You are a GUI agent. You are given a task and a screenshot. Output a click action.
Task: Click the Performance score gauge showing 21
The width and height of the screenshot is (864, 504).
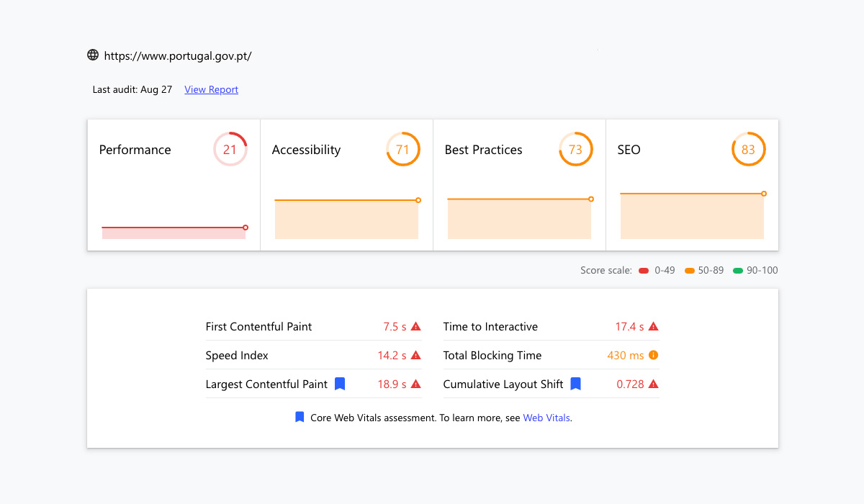(x=230, y=150)
